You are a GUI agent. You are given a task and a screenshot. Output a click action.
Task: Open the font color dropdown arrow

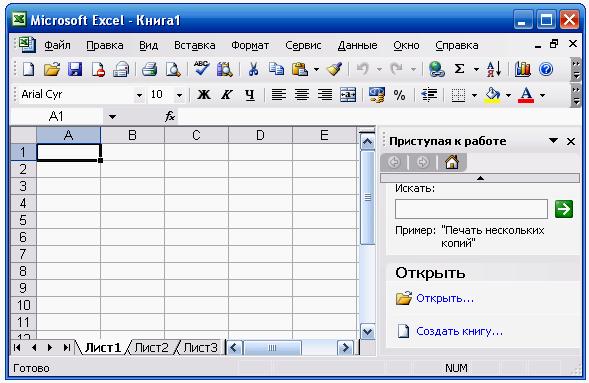click(x=542, y=95)
